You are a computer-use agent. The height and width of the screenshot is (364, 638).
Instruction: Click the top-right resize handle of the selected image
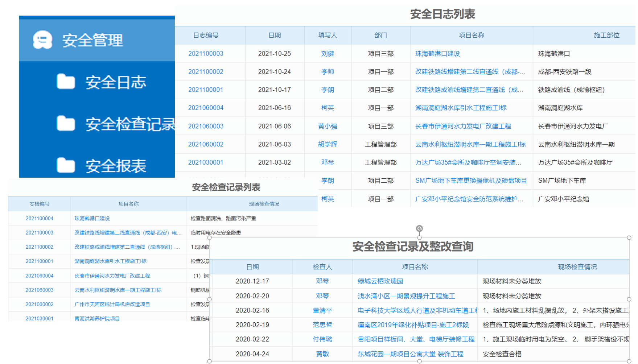click(629, 238)
